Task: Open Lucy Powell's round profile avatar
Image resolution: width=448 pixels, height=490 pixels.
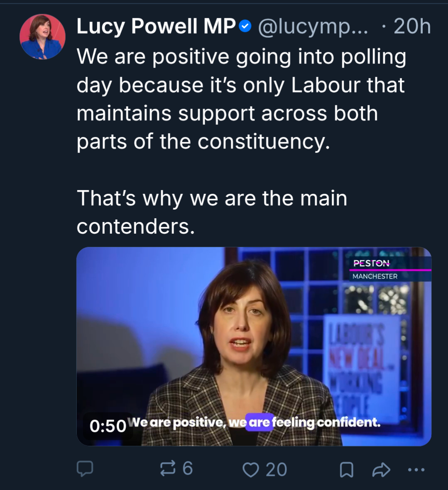Action: [42, 37]
